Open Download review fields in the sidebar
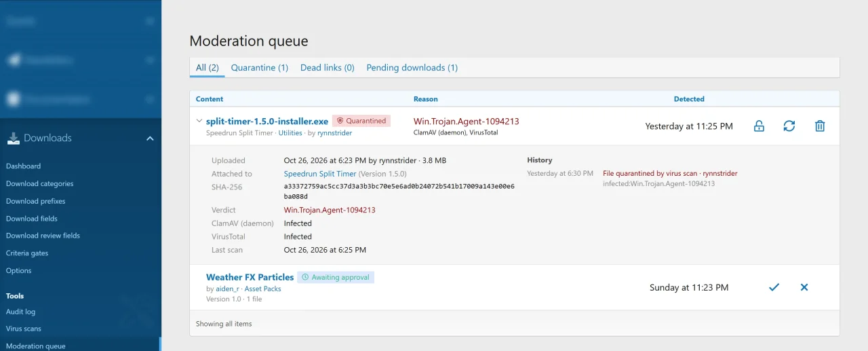The height and width of the screenshot is (351, 868). click(x=43, y=236)
